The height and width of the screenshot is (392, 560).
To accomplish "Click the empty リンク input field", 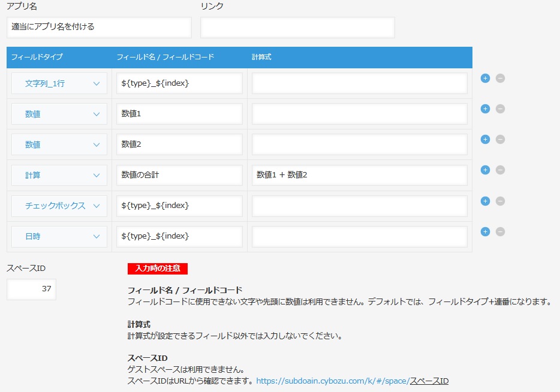I will point(297,27).
